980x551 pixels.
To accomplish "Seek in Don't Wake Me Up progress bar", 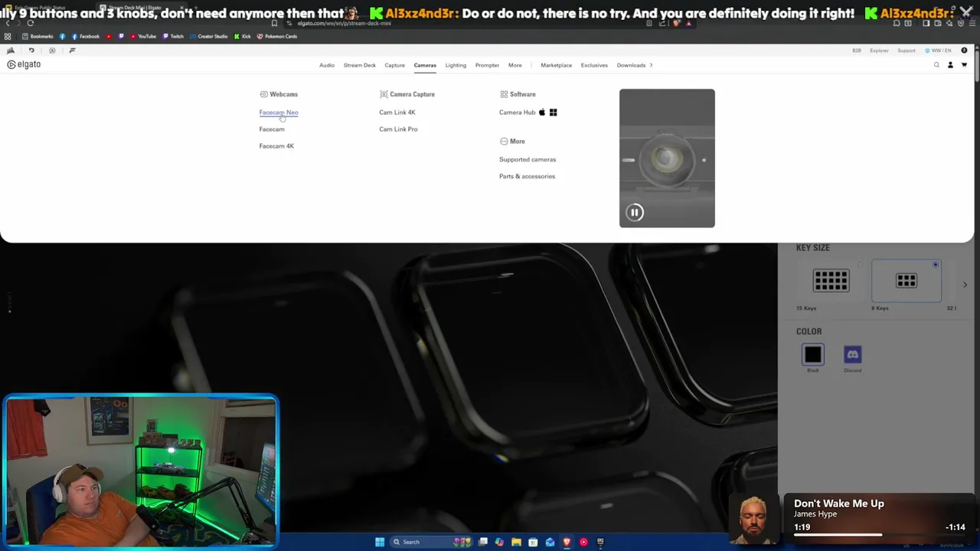I will click(x=880, y=535).
